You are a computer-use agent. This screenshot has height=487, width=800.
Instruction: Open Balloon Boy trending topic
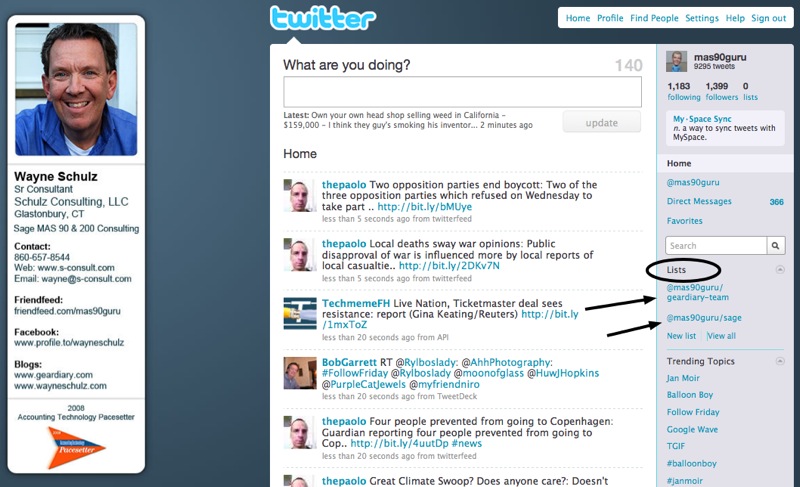[690, 395]
